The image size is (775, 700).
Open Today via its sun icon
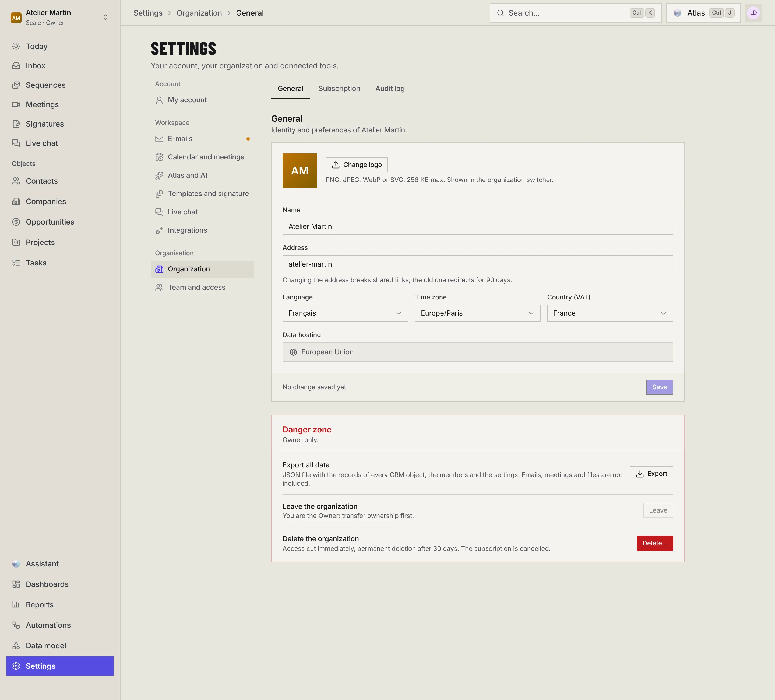tap(16, 46)
